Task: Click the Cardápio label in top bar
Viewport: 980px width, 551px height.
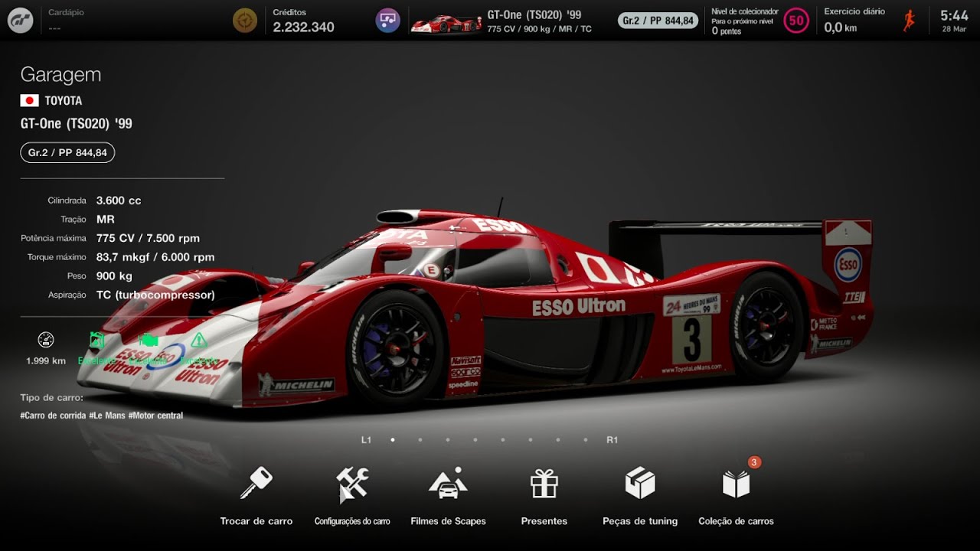Action: click(x=66, y=12)
